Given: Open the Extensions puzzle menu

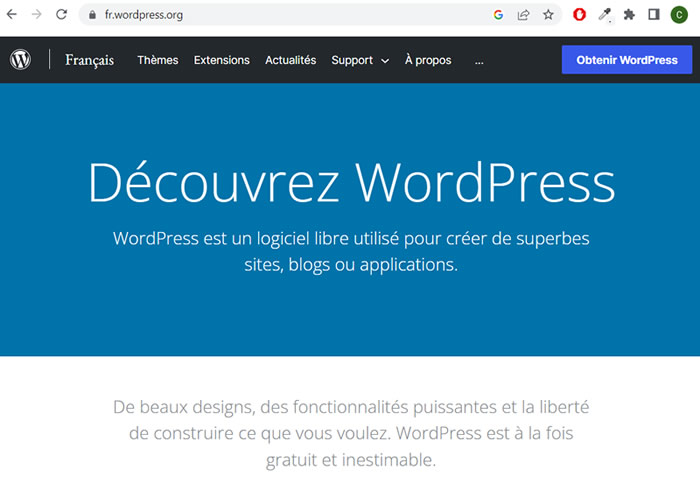Looking at the screenshot, I should point(629,15).
